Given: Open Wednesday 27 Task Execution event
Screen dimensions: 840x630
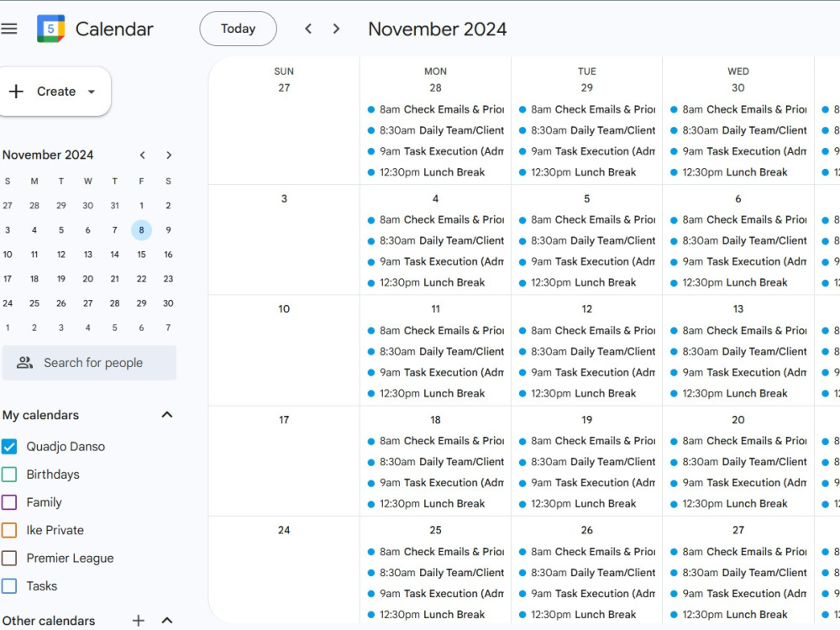Looking at the screenshot, I should (738, 594).
